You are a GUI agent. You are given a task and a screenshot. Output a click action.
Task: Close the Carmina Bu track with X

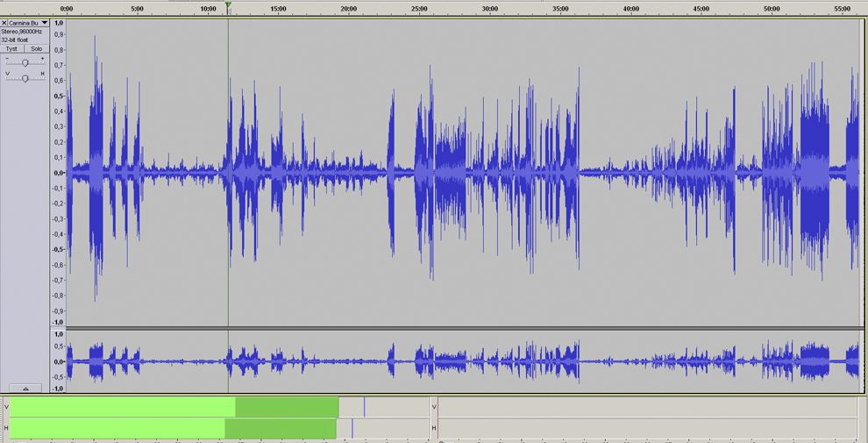pyautogui.click(x=4, y=23)
